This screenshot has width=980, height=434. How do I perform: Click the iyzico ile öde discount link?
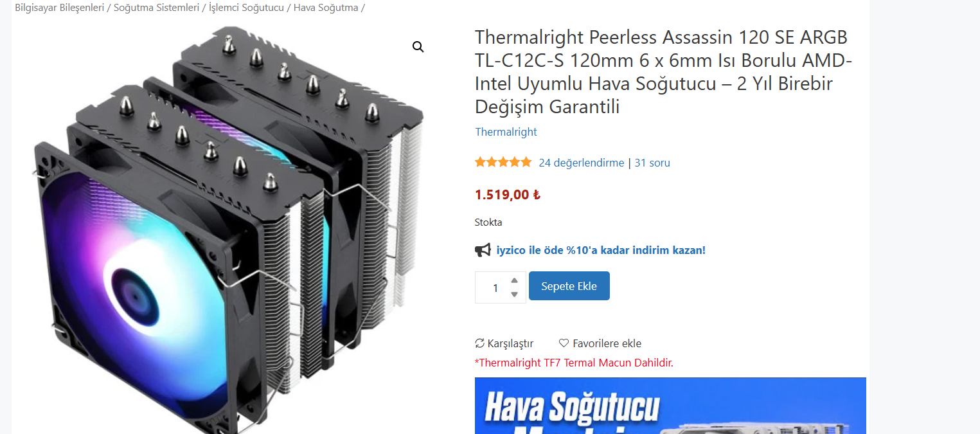(601, 250)
